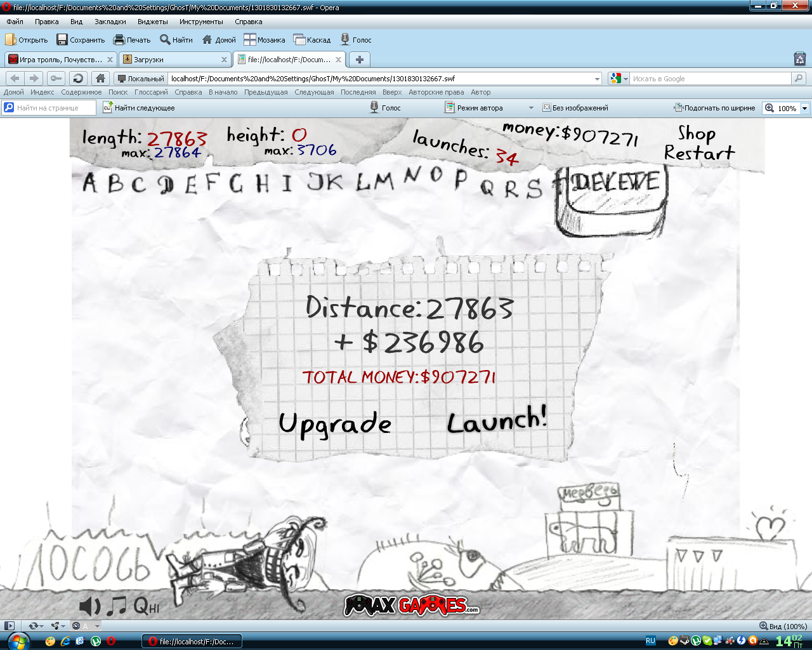Click the Печать printer toolbar icon
The image size is (812, 650).
(x=119, y=40)
